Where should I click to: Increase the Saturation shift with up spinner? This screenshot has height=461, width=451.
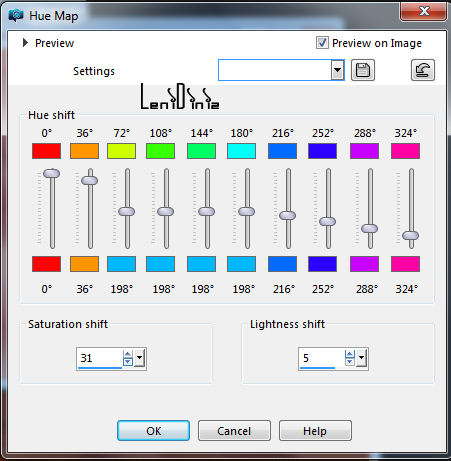[128, 354]
